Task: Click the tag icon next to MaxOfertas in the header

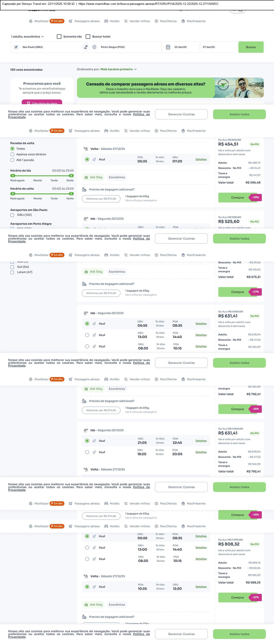Action: point(156,21)
